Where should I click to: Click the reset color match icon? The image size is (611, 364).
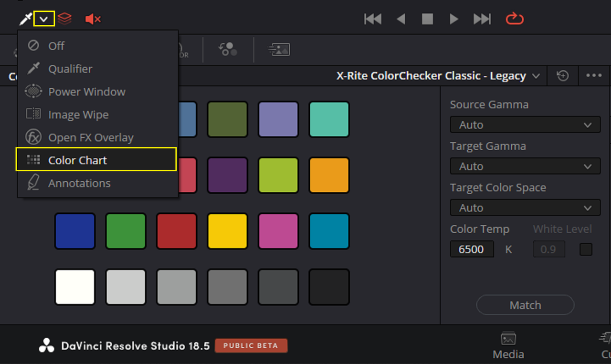[x=563, y=76]
